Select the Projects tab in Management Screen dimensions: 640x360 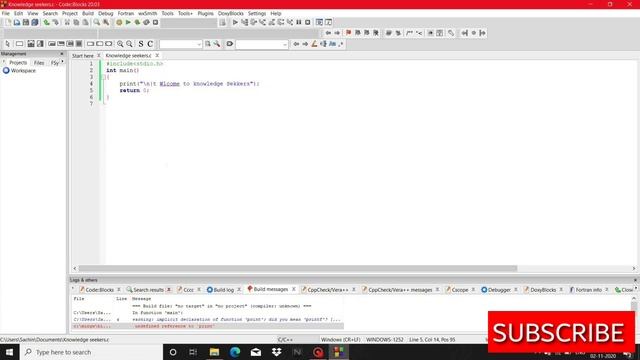18,63
